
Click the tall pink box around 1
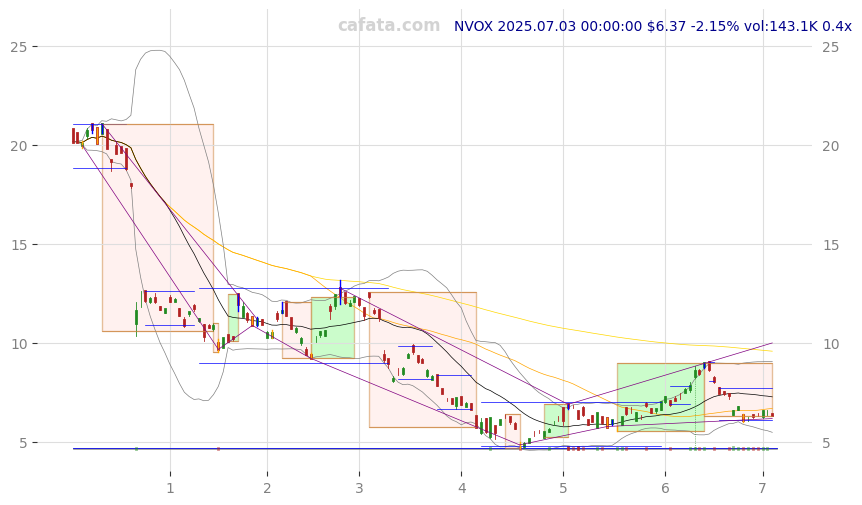tap(158, 228)
